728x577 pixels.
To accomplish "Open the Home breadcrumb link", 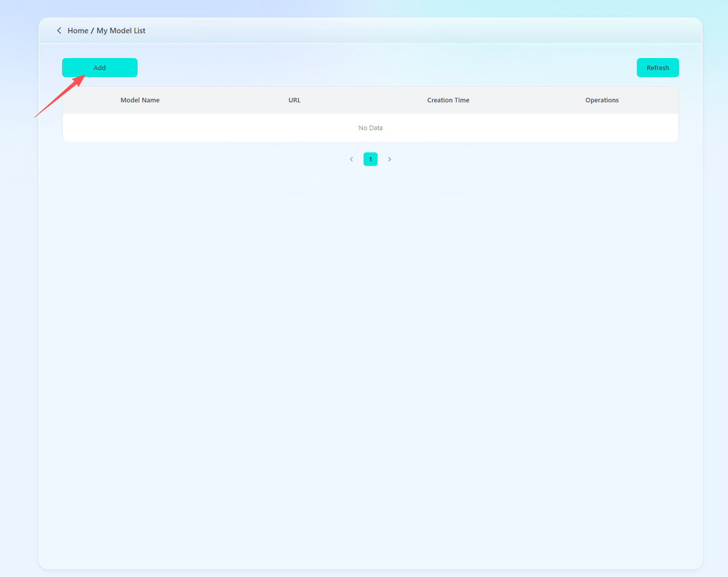I will (78, 31).
